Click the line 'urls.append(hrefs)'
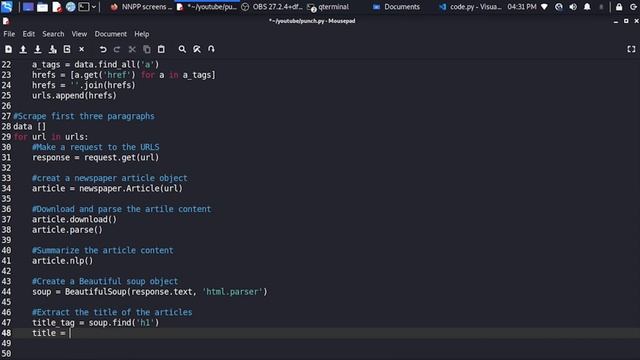The image size is (640, 360). (x=74, y=96)
